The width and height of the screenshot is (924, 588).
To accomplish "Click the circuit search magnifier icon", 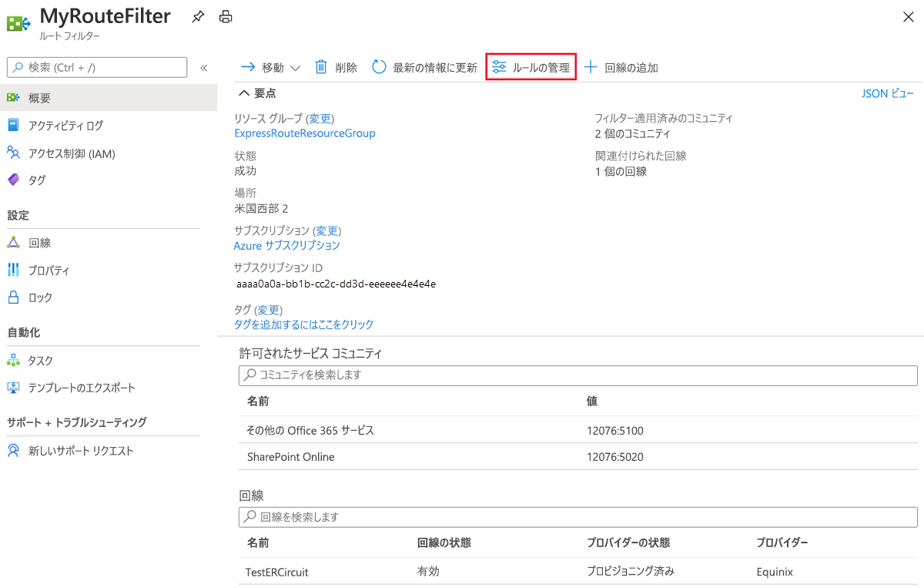I will point(250,517).
